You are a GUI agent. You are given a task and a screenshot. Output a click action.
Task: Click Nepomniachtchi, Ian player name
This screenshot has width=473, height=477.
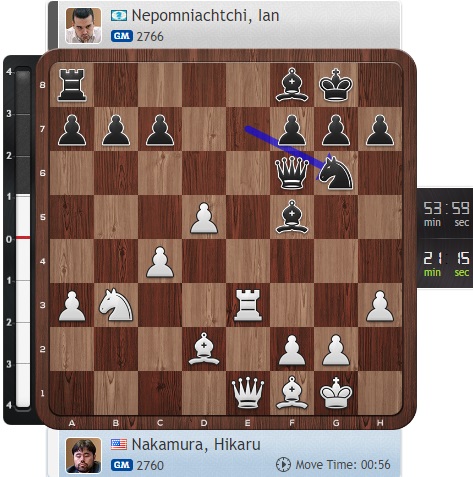click(x=205, y=16)
